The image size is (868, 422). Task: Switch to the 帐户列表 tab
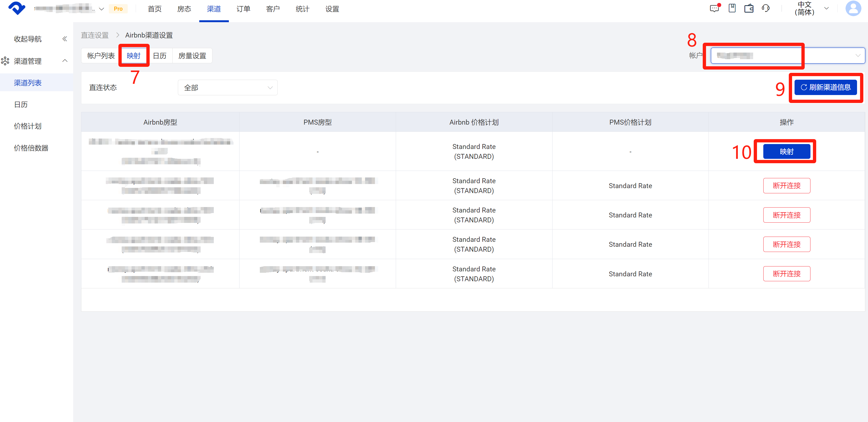[101, 56]
